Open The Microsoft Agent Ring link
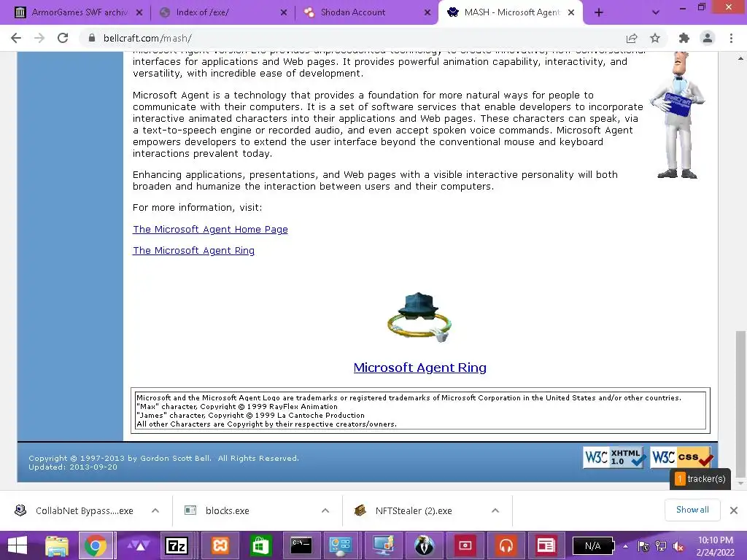Viewport: 747px width, 560px height. [x=193, y=251]
